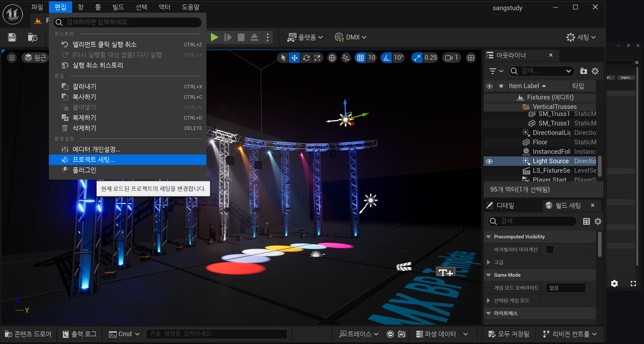Select 프로젝트 세팅 menu entry
Image resolution: width=644 pixels, height=344 pixels.
pos(127,160)
